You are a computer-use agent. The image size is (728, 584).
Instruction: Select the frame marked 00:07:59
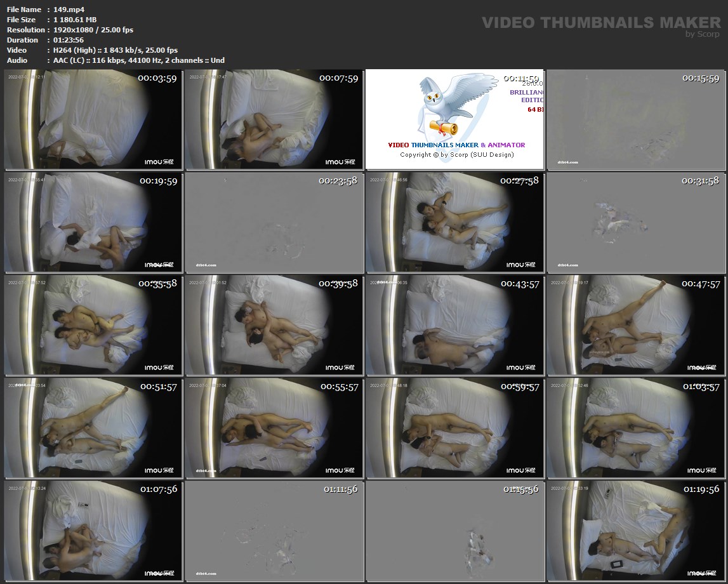(x=274, y=119)
